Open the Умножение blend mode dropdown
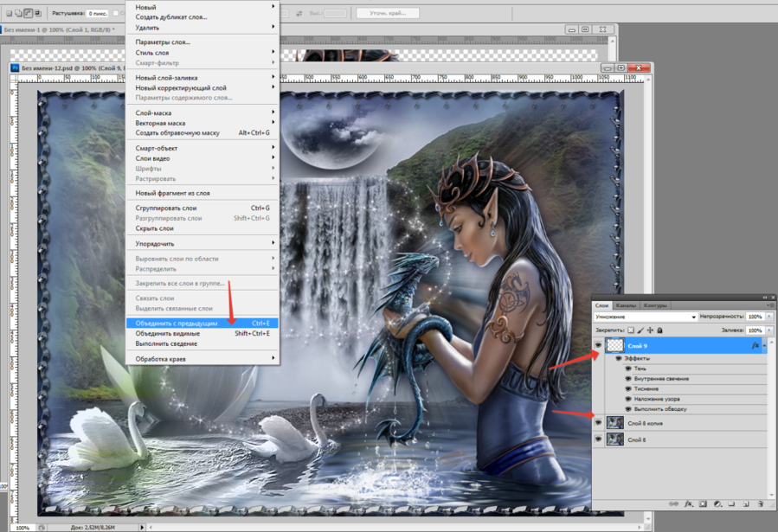The width and height of the screenshot is (778, 532). pyautogui.click(x=646, y=317)
